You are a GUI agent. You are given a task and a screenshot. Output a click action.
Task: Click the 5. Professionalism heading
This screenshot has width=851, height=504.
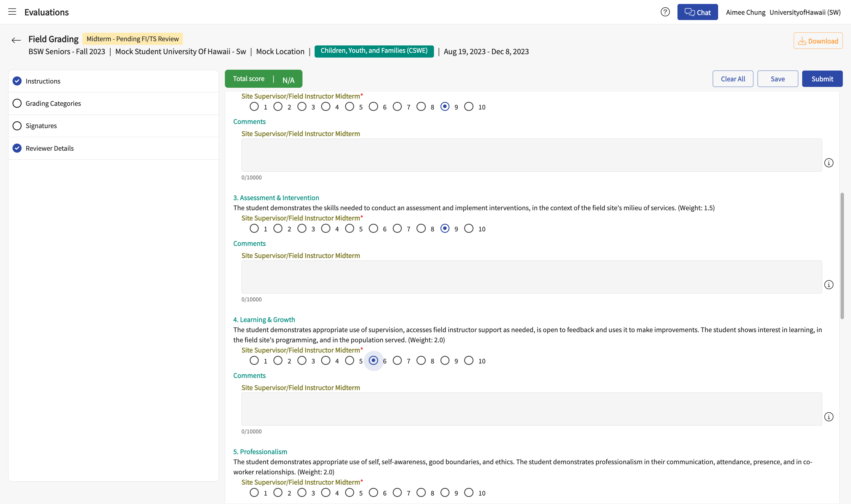pyautogui.click(x=260, y=452)
